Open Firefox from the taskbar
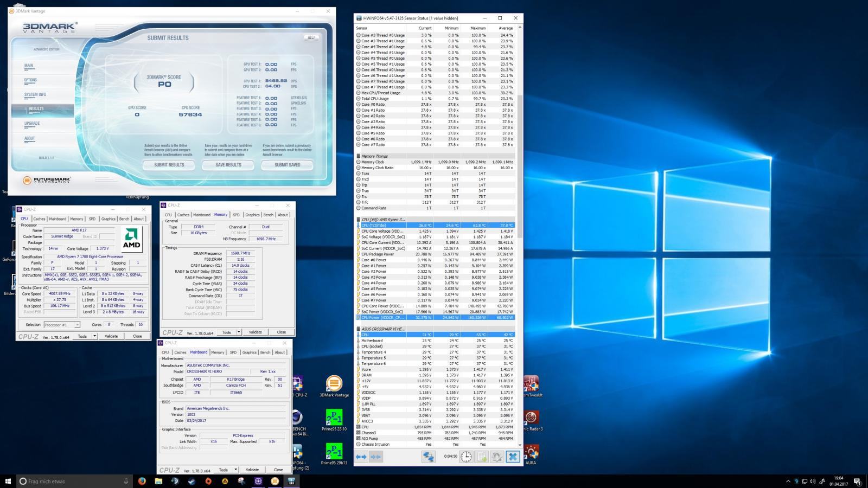Viewport: 868px width, 488px height. pos(142,481)
